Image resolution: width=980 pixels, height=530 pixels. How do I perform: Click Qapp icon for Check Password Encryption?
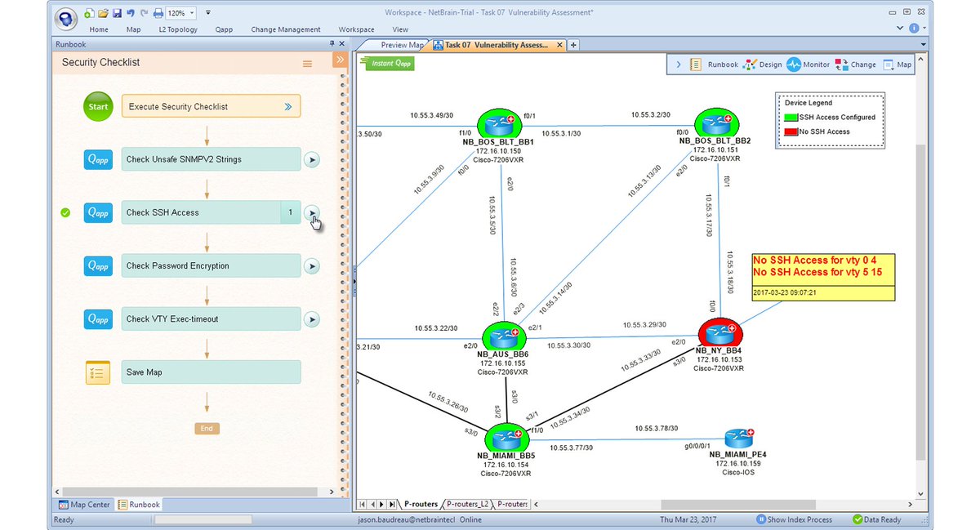[98, 265]
